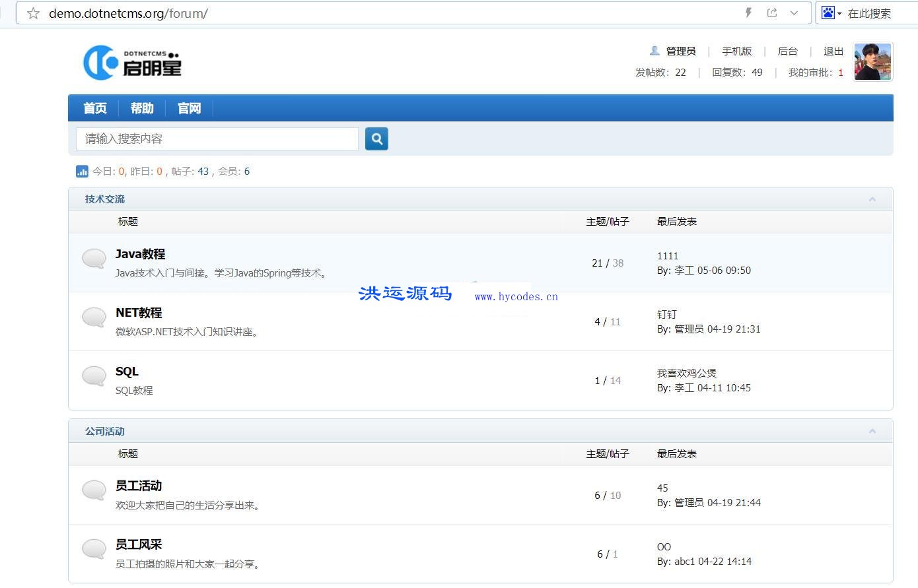
Task: Click the magnifier search button
Action: pos(376,139)
